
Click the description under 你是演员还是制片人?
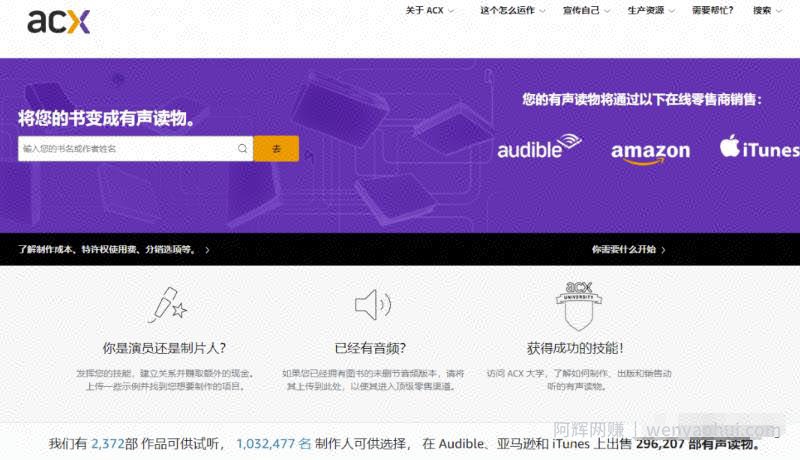[165, 380]
